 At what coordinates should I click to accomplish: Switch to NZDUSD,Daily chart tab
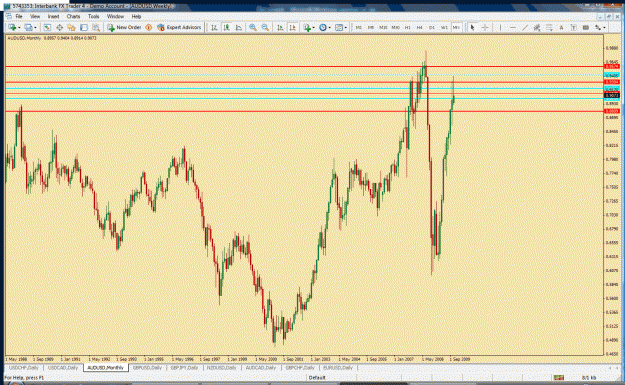222,367
